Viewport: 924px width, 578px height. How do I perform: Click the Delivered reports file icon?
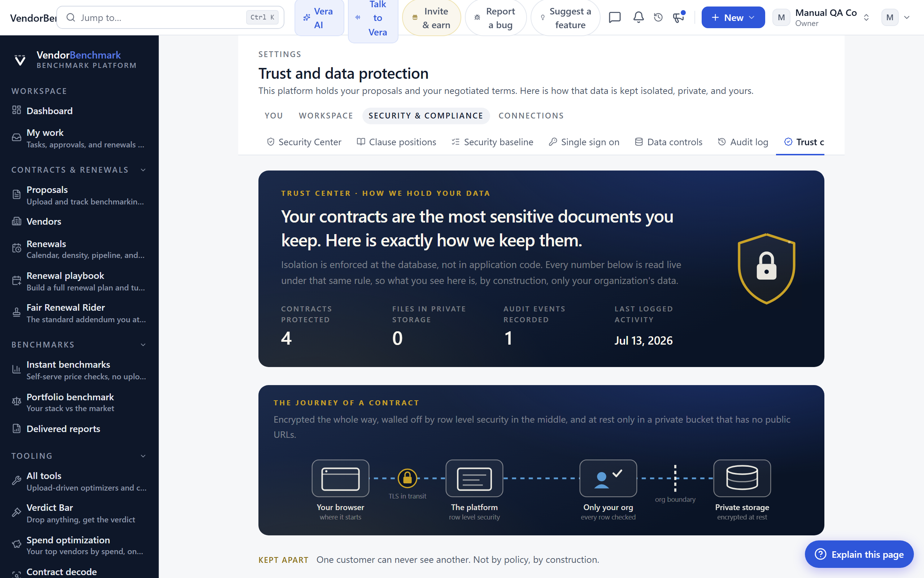[x=16, y=428]
